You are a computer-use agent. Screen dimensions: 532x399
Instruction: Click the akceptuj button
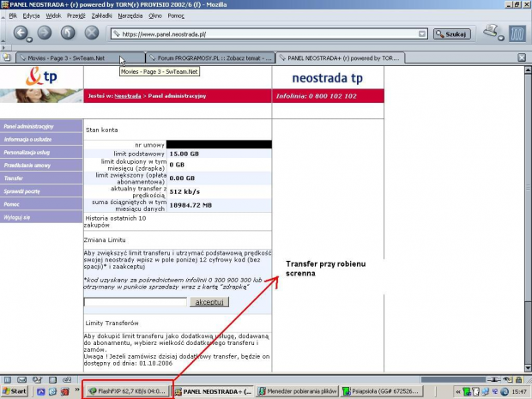(209, 302)
